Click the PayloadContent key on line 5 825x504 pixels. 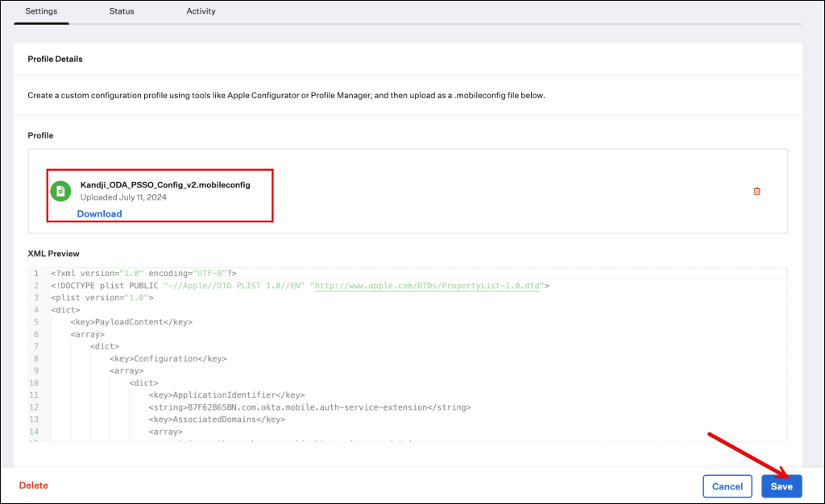pyautogui.click(x=131, y=322)
